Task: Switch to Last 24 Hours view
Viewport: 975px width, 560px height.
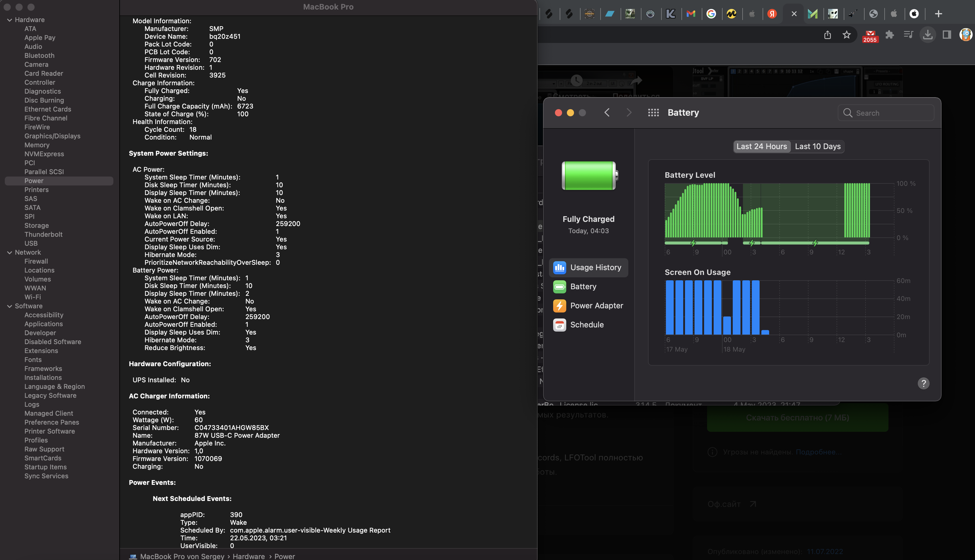Action: (761, 146)
